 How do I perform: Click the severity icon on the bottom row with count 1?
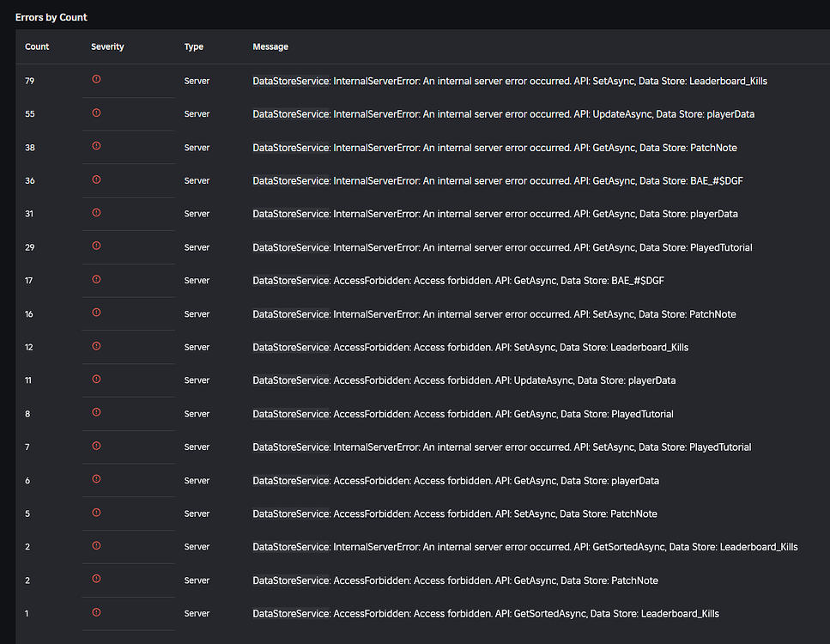[x=96, y=613]
